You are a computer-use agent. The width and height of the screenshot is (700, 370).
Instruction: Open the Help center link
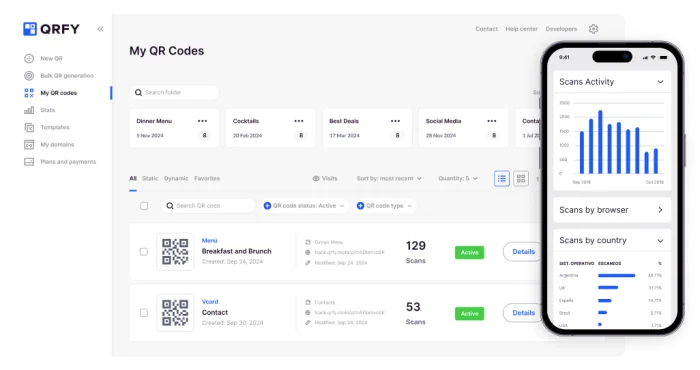521,29
